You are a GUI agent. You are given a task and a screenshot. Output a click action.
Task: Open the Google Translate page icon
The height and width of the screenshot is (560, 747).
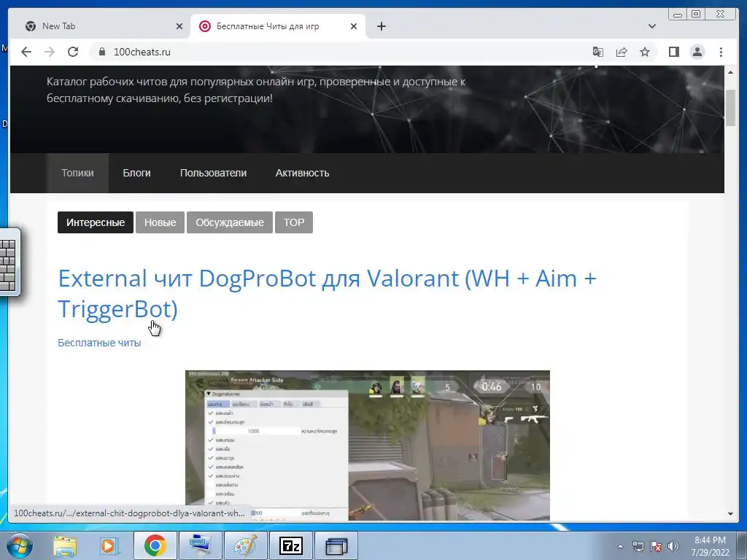tap(598, 52)
